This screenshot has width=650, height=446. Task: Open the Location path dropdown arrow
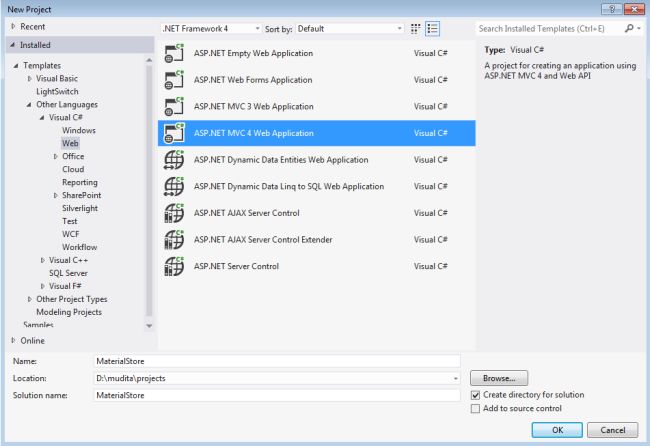coord(456,378)
